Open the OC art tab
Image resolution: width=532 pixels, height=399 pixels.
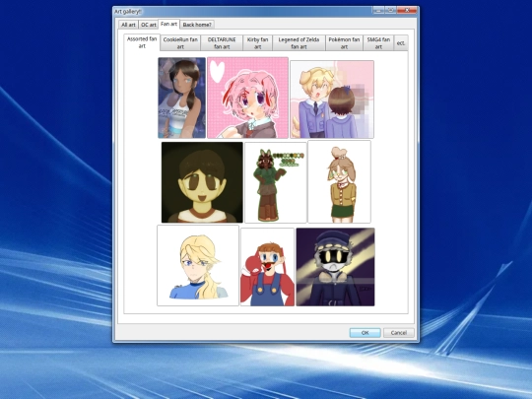pyautogui.click(x=149, y=25)
